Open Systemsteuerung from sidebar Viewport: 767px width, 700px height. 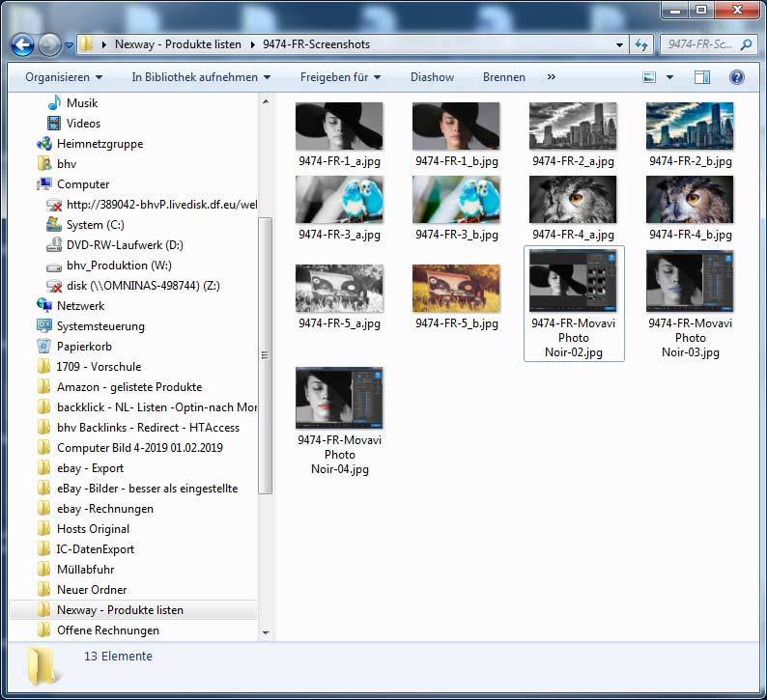tap(100, 326)
